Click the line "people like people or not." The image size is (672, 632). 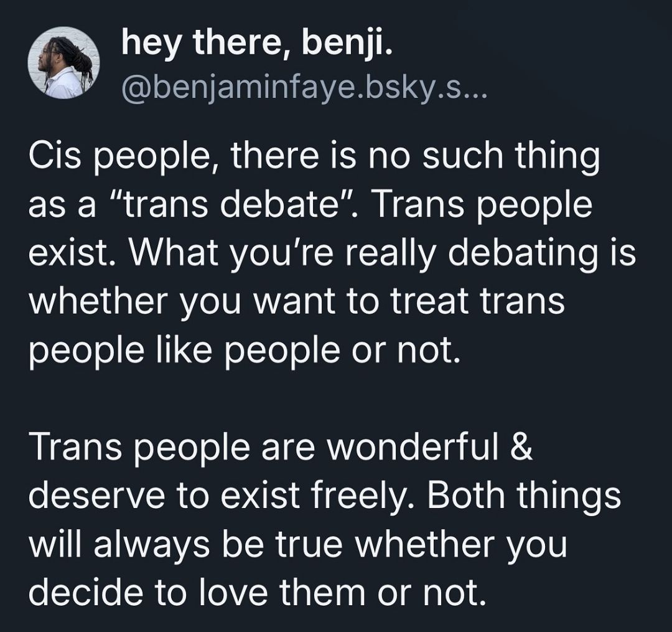click(244, 351)
